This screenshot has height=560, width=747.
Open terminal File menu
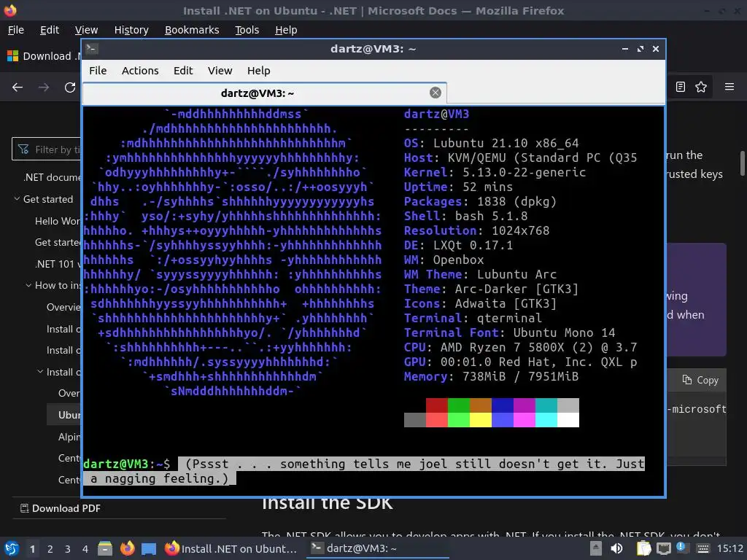98,71
